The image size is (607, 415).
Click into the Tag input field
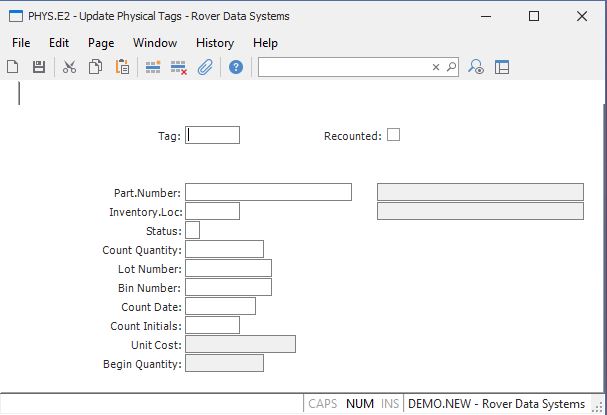[213, 135]
